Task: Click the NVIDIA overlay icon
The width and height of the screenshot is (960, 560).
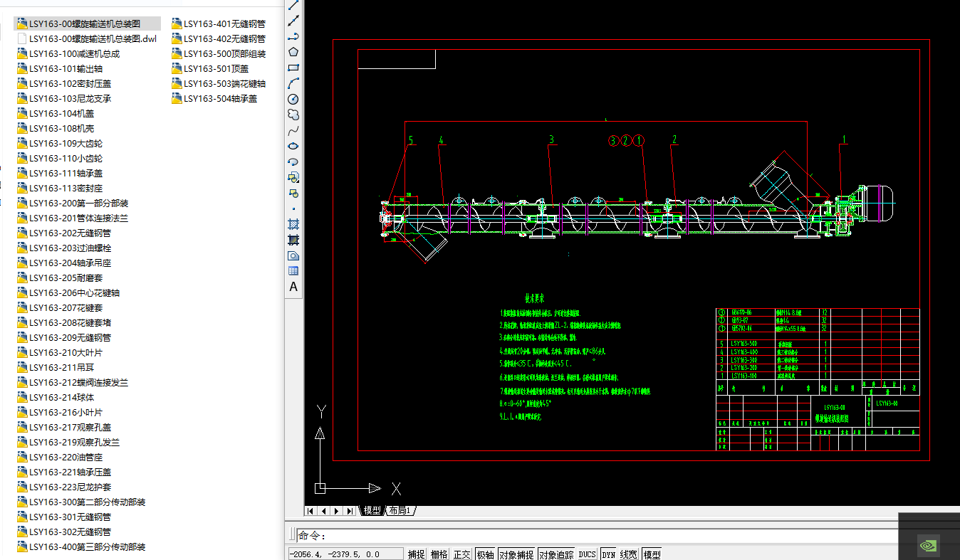Action: tap(928, 544)
